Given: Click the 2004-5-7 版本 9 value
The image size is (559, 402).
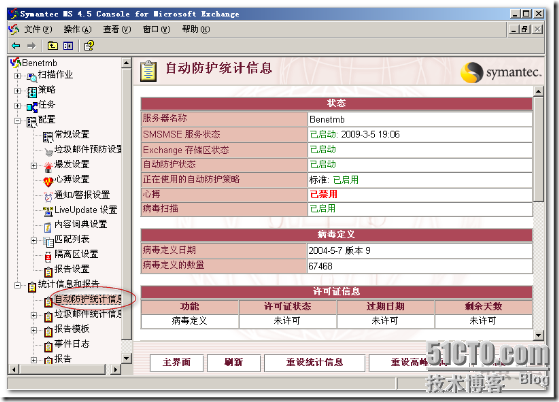Looking at the screenshot, I should [339, 251].
